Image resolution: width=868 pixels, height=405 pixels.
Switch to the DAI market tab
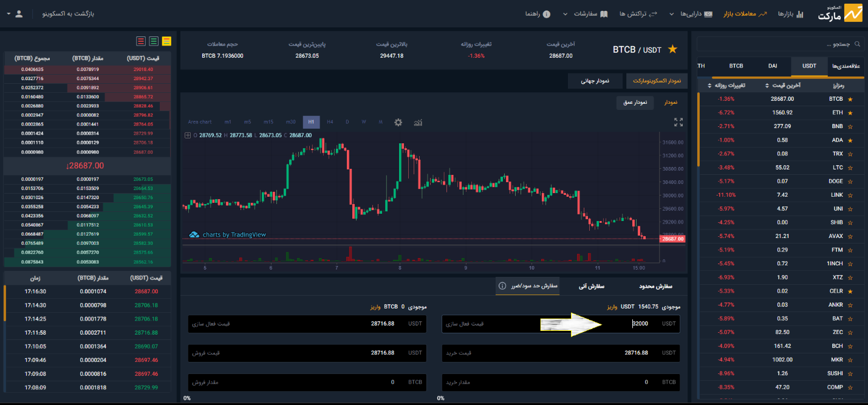point(772,66)
